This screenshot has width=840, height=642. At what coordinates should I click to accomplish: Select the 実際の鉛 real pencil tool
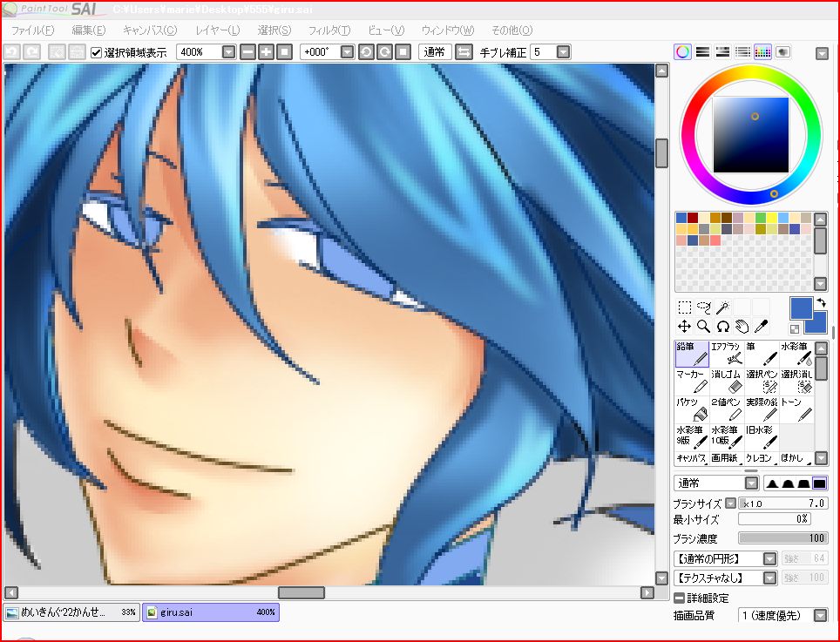click(x=762, y=409)
